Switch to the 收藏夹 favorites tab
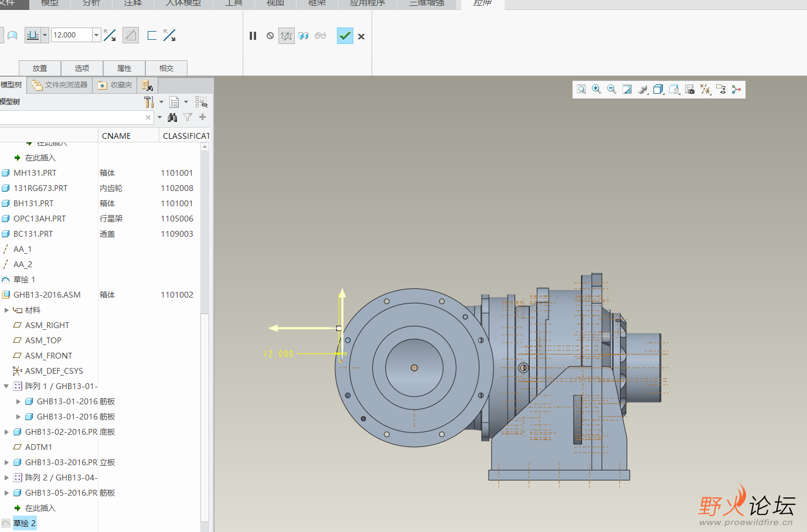The width and height of the screenshot is (807, 532). pos(115,85)
